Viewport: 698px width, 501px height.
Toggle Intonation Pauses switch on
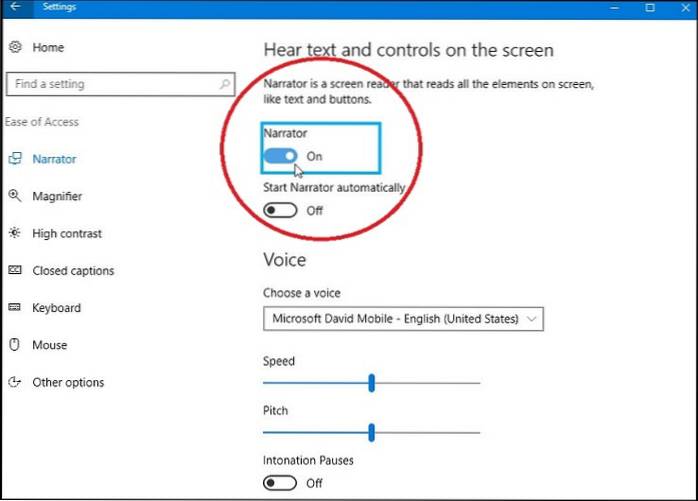click(281, 483)
